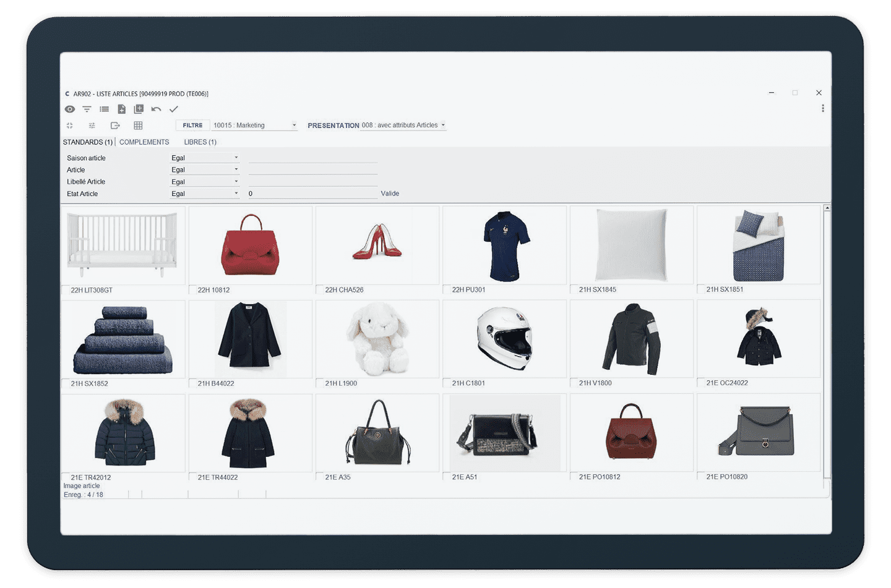Select the white bunny plush thumbnail
Viewport: 891px width, 588px height.
[x=377, y=339]
